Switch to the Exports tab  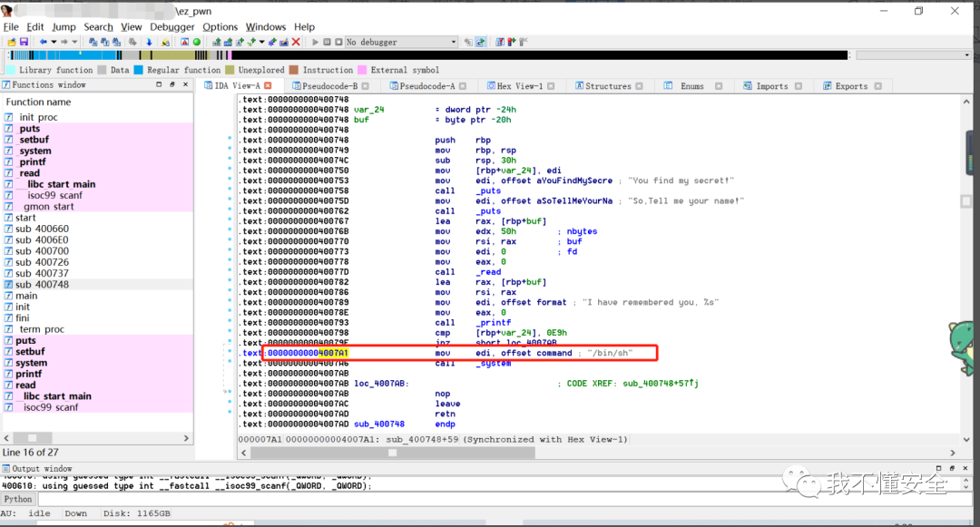(x=851, y=86)
